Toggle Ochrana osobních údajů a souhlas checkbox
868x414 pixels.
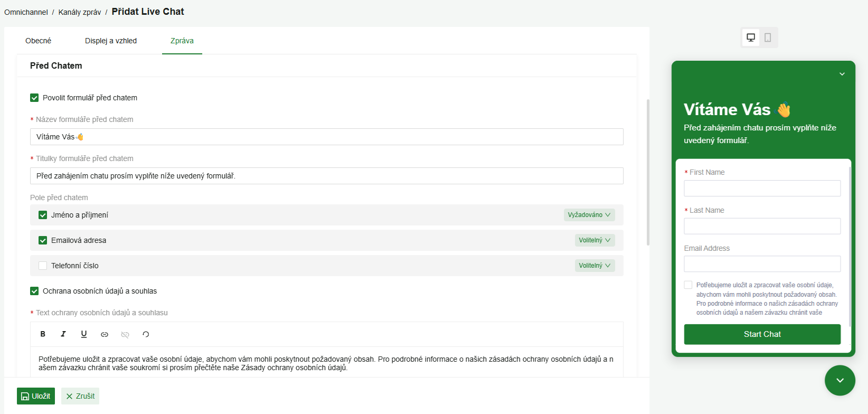pos(34,291)
